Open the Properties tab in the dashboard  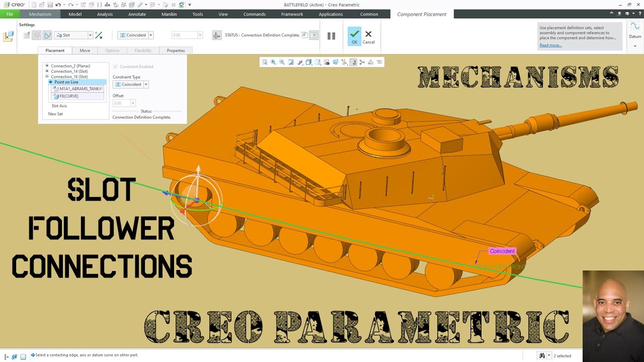tap(176, 50)
